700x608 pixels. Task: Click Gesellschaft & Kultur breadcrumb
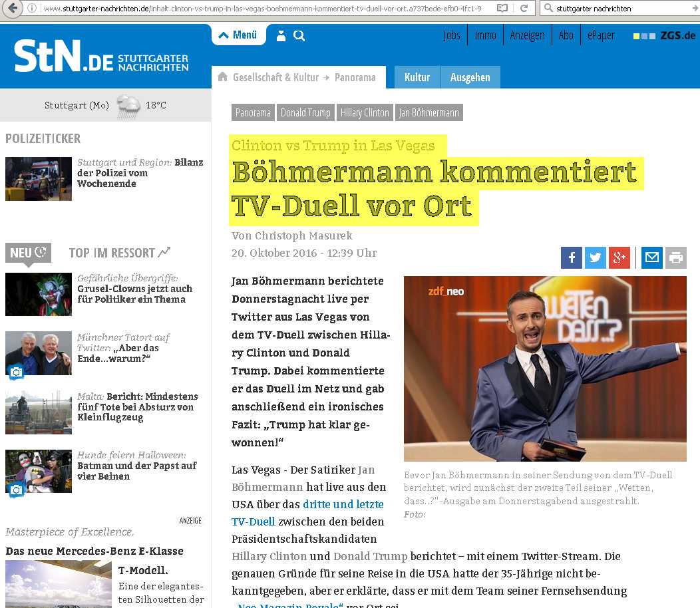[276, 77]
